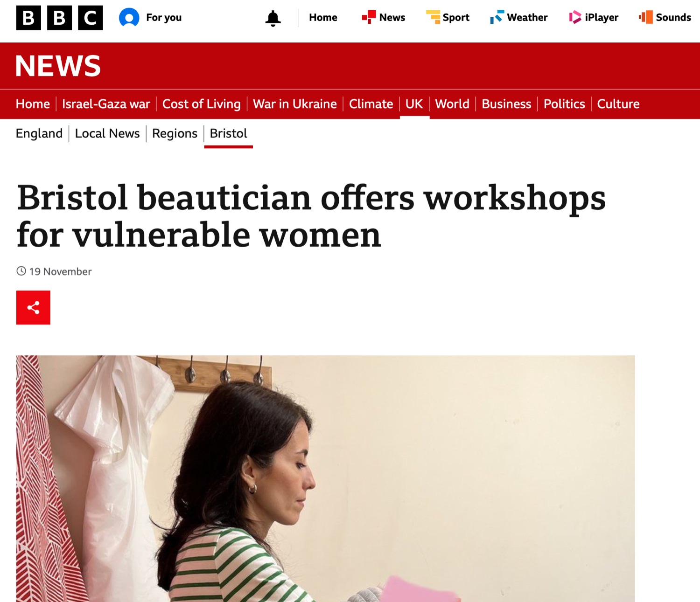Open the World section
The image size is (700, 602).
click(452, 104)
